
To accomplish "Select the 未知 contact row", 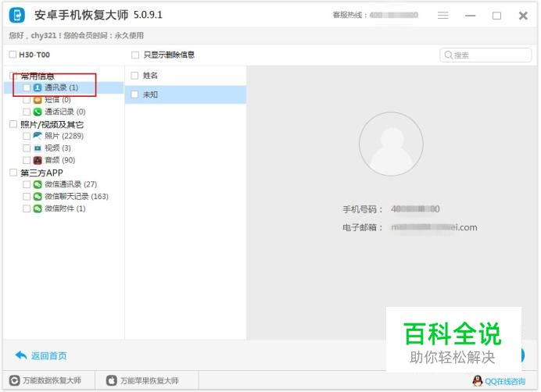I will 185,94.
